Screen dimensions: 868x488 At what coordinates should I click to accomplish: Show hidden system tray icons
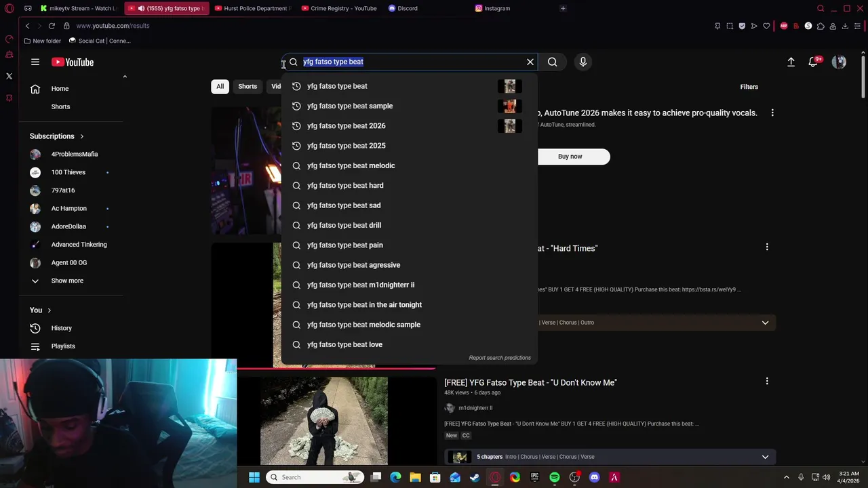[x=787, y=477]
